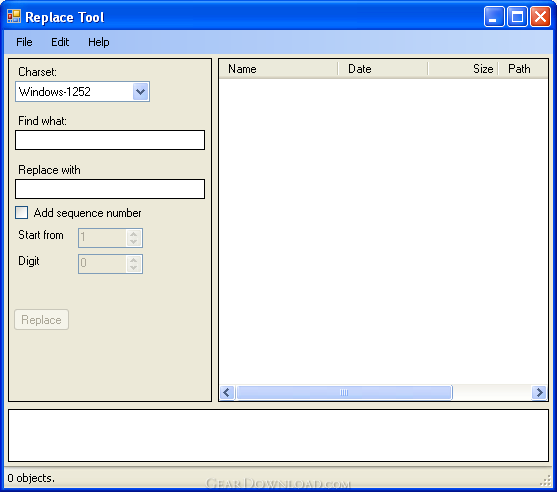Open the Help menu

pyautogui.click(x=99, y=42)
